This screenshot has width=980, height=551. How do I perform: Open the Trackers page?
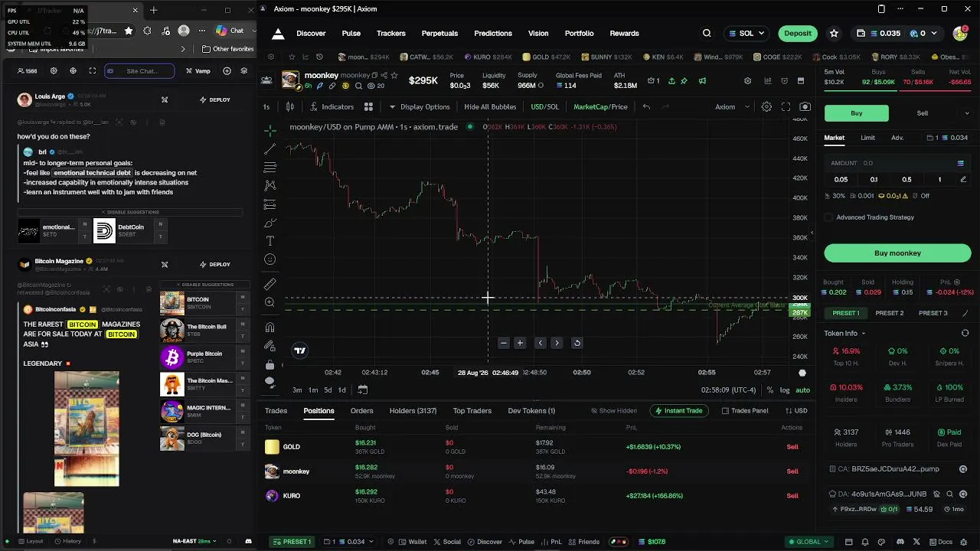coord(390,34)
